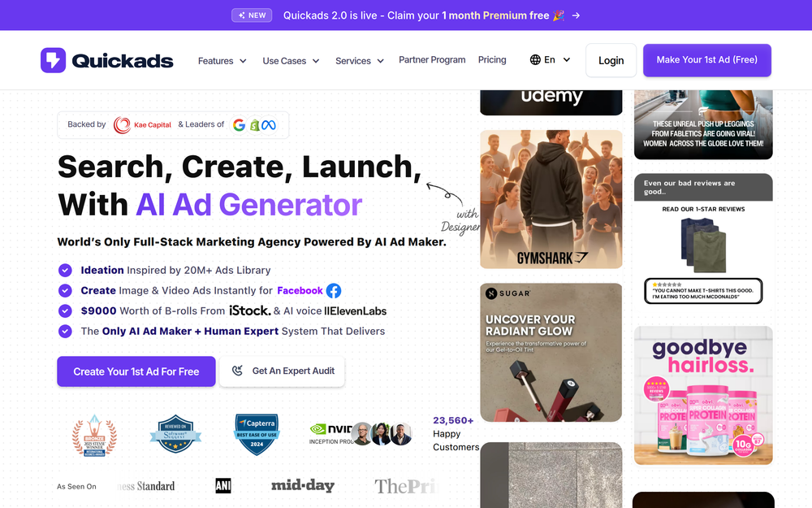Expand the Features dropdown menu
The width and height of the screenshot is (812, 508).
(x=222, y=61)
